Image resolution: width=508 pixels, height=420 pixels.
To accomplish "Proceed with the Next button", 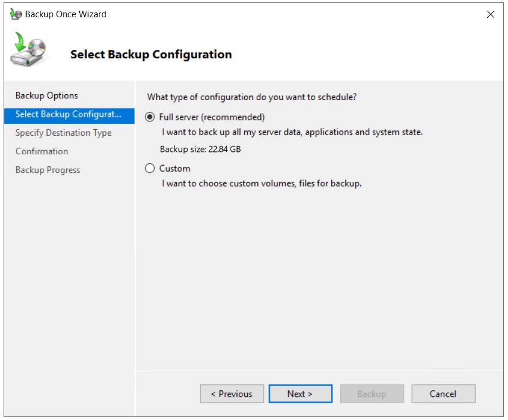I will (300, 394).
